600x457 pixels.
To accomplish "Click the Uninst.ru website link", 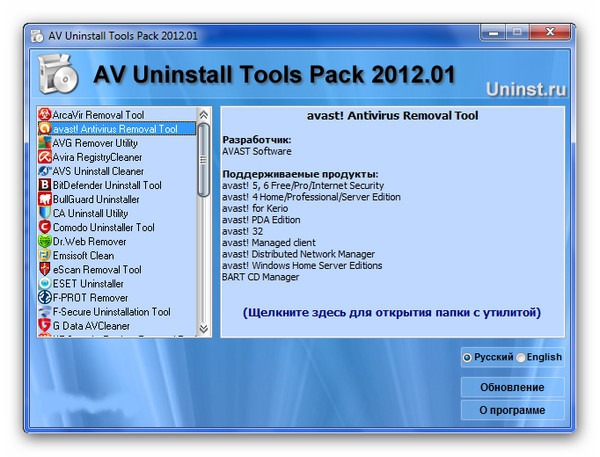I will [x=526, y=89].
